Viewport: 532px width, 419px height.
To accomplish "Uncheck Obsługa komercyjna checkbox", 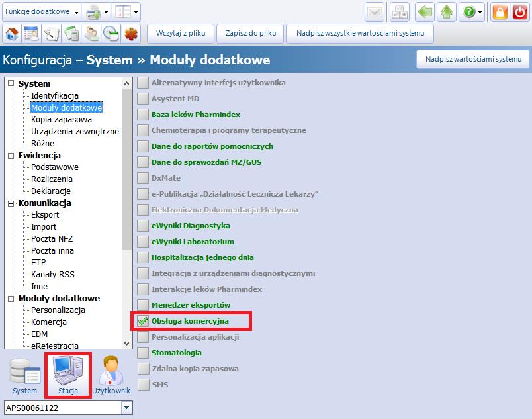I will 143,321.
